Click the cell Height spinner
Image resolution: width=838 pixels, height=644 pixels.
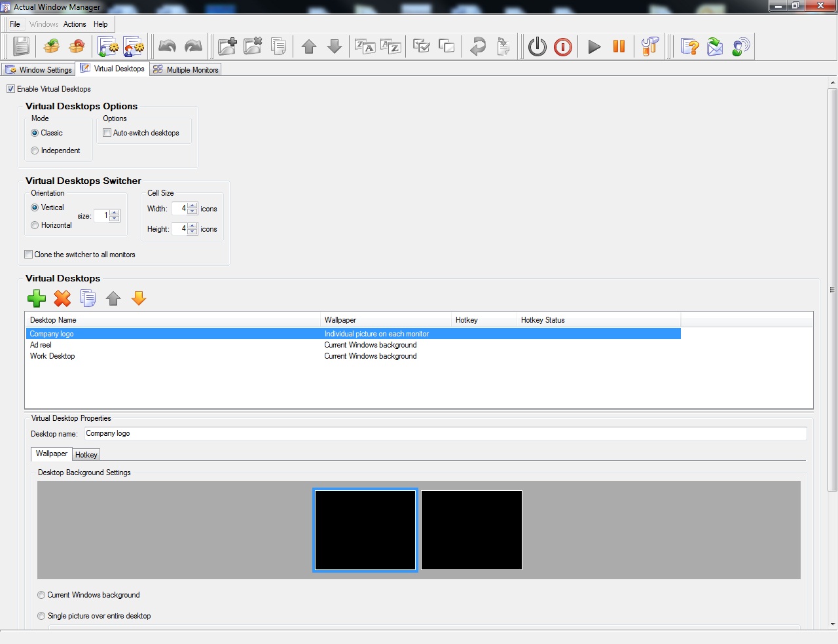point(192,228)
